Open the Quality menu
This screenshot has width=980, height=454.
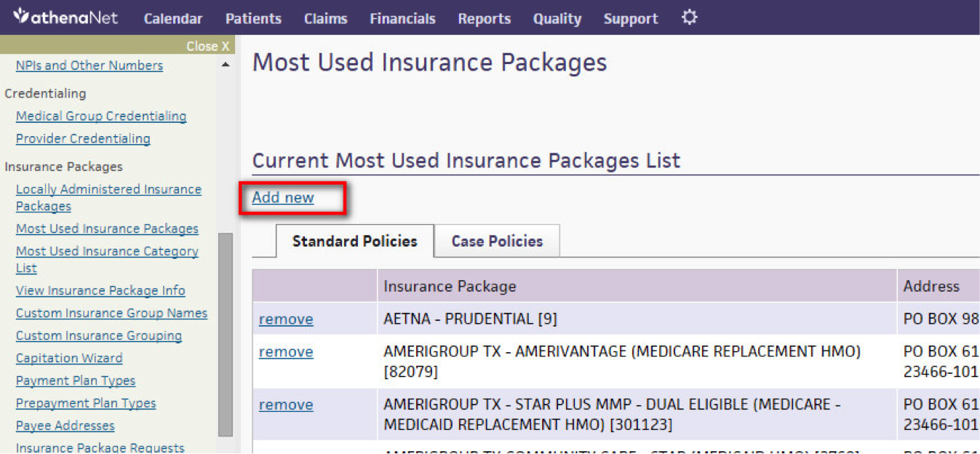point(557,19)
